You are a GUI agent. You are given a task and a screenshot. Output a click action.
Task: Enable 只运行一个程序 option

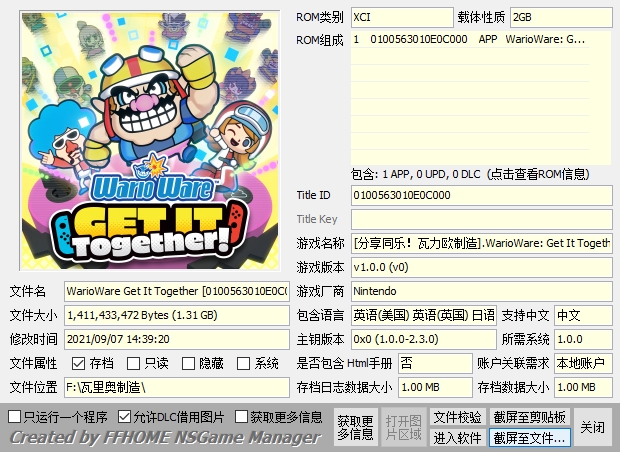(14, 416)
